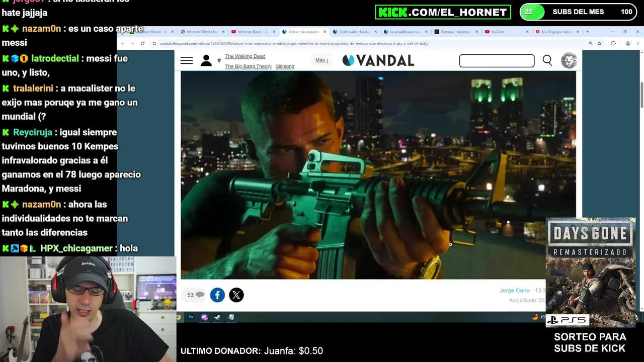
Task: Select the Cobrar más impuestos tab
Action: tap(303, 32)
